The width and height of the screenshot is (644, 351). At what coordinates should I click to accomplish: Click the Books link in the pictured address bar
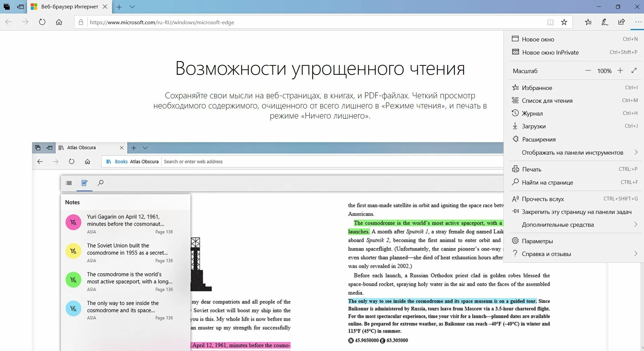121,161
